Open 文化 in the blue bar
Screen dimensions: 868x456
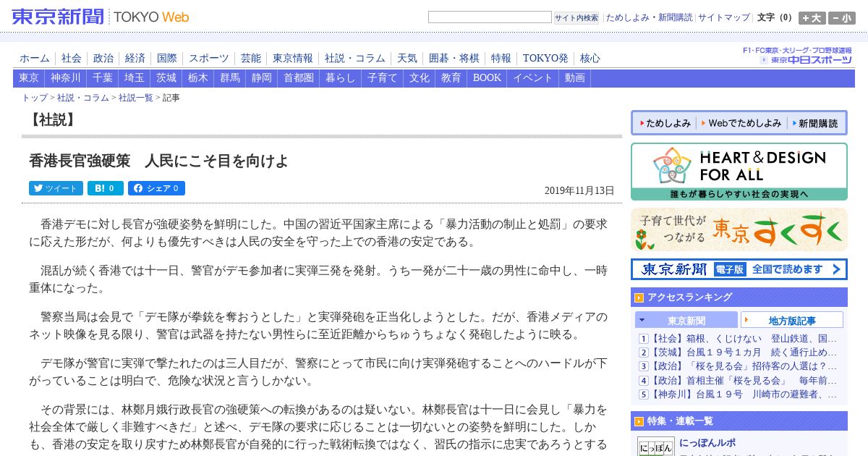[420, 78]
